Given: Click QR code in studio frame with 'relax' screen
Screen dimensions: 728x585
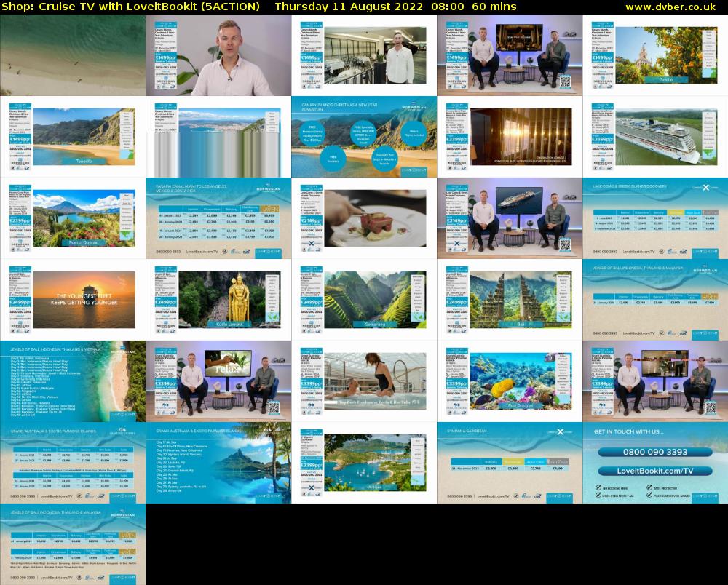Looking at the screenshot, I should pos(274,407).
